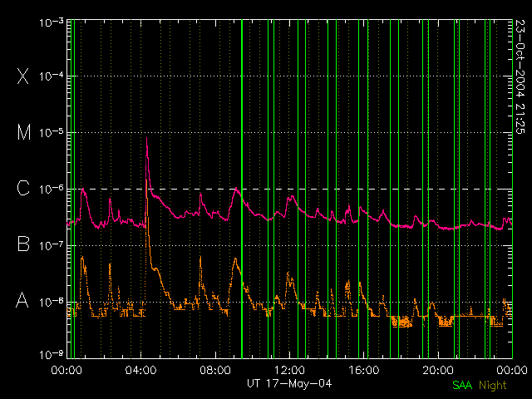This screenshot has height=399, width=532.
Task: Click the 10-7 y-axis tick label
Action: tap(52, 246)
